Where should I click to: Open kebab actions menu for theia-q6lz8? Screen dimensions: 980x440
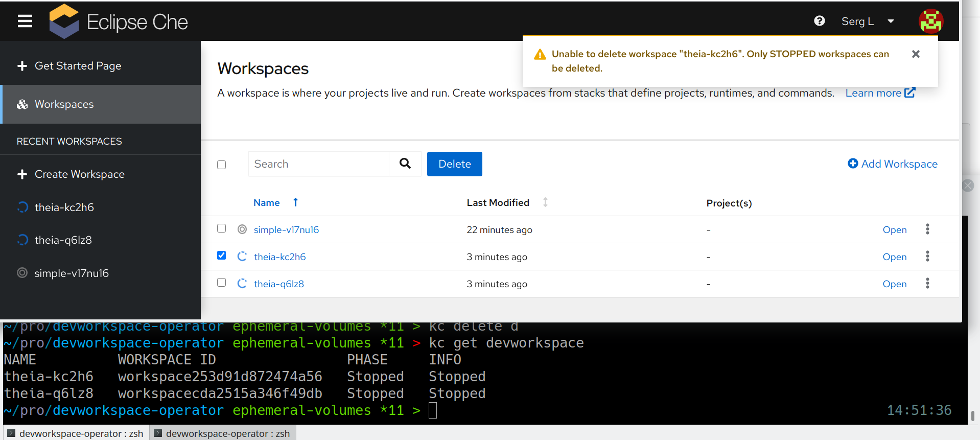[927, 283]
